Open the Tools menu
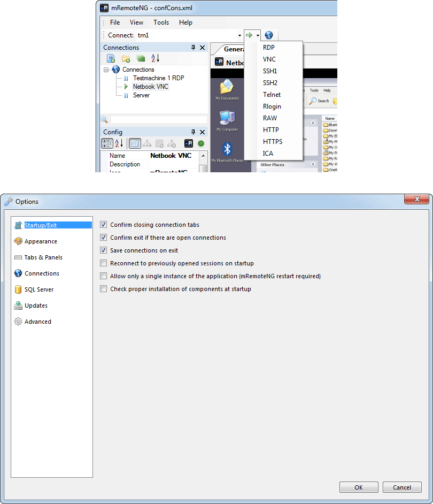Image resolution: width=433 pixels, height=504 pixels. pyautogui.click(x=161, y=22)
